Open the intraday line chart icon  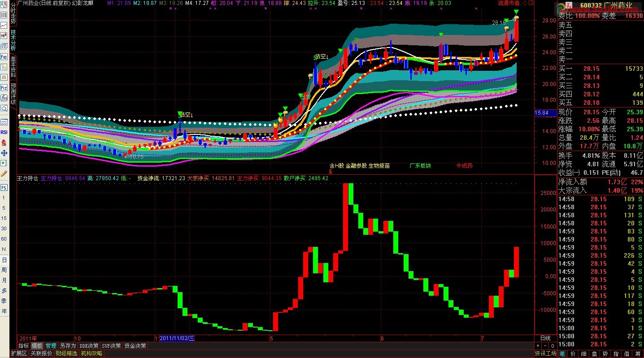click(x=4, y=26)
